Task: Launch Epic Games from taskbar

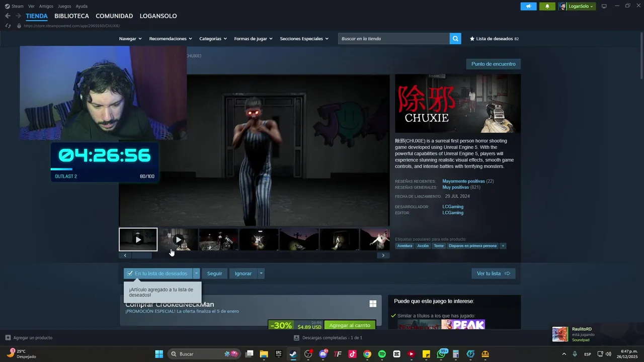Action: [278, 354]
